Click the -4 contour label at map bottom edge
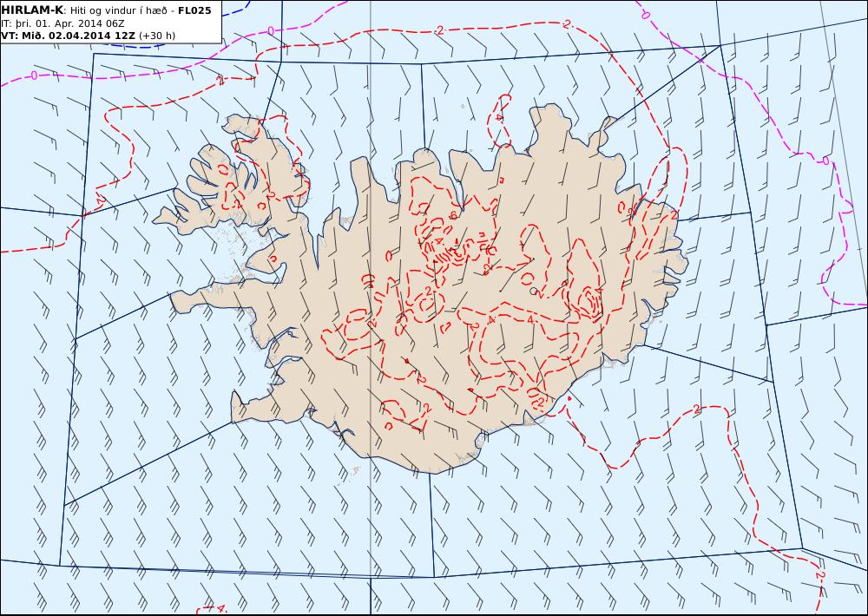868x616 pixels. [220, 608]
